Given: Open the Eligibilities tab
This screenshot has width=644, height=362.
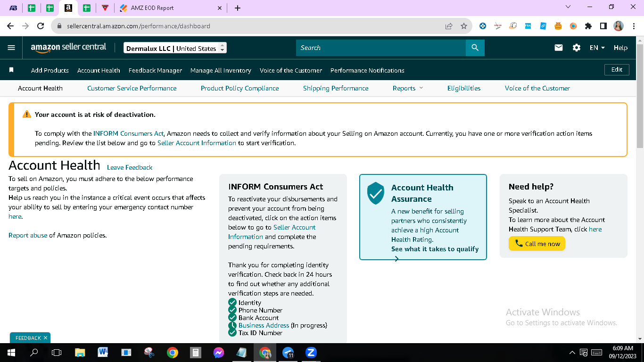Looking at the screenshot, I should [x=464, y=88].
